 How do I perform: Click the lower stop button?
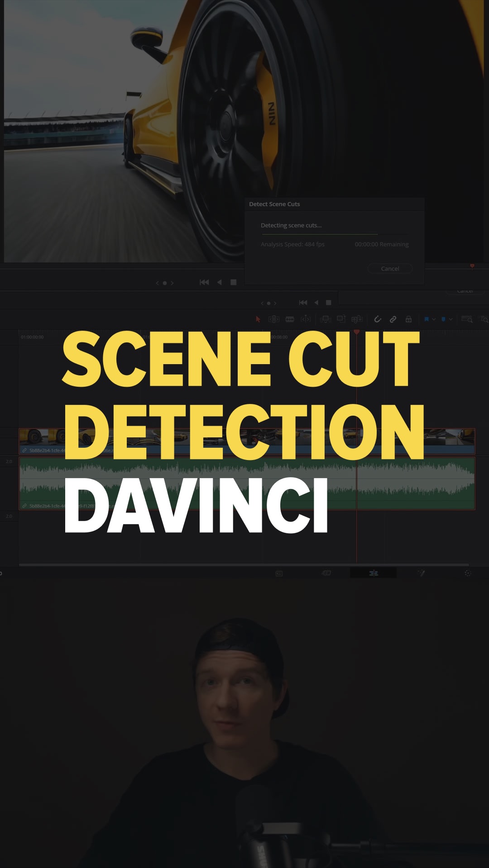tap(329, 303)
